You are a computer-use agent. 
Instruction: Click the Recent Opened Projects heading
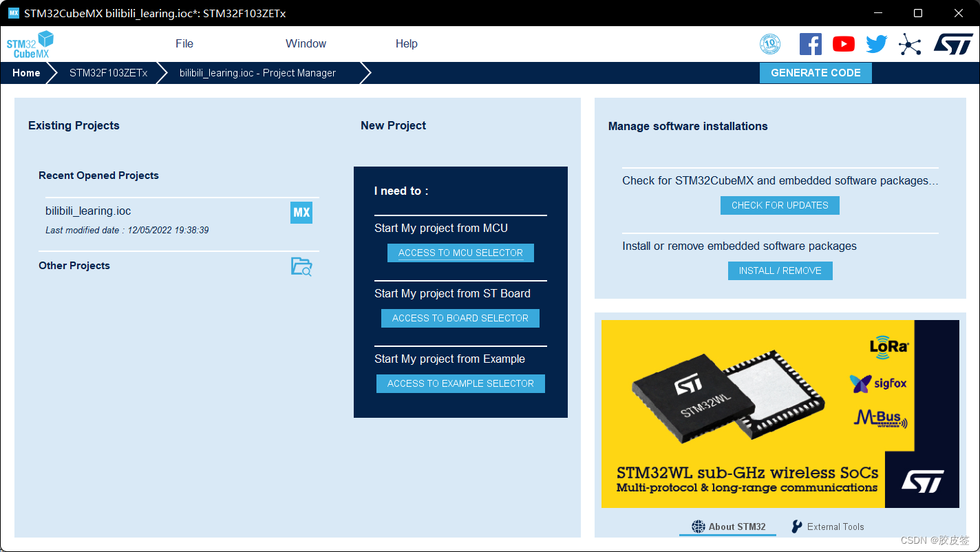[x=98, y=176]
